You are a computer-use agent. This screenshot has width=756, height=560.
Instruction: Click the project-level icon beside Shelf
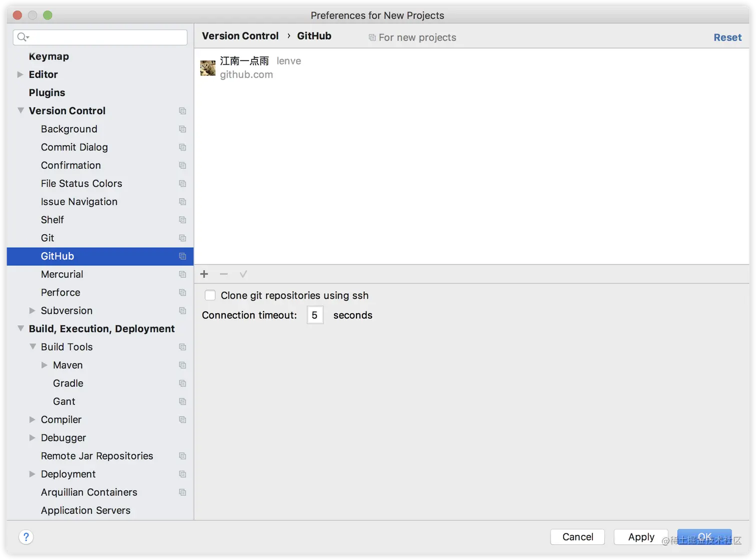pyautogui.click(x=182, y=220)
